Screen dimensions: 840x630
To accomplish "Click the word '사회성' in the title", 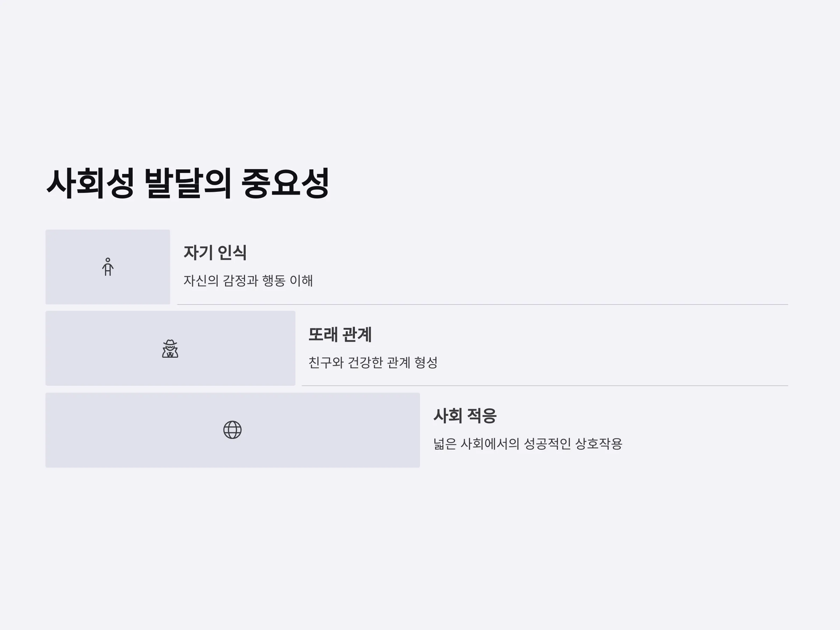I will [x=90, y=183].
